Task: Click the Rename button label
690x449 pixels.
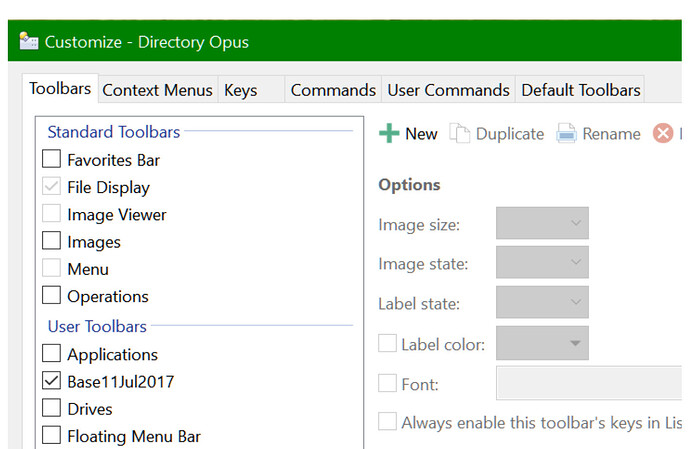Action: tap(611, 134)
